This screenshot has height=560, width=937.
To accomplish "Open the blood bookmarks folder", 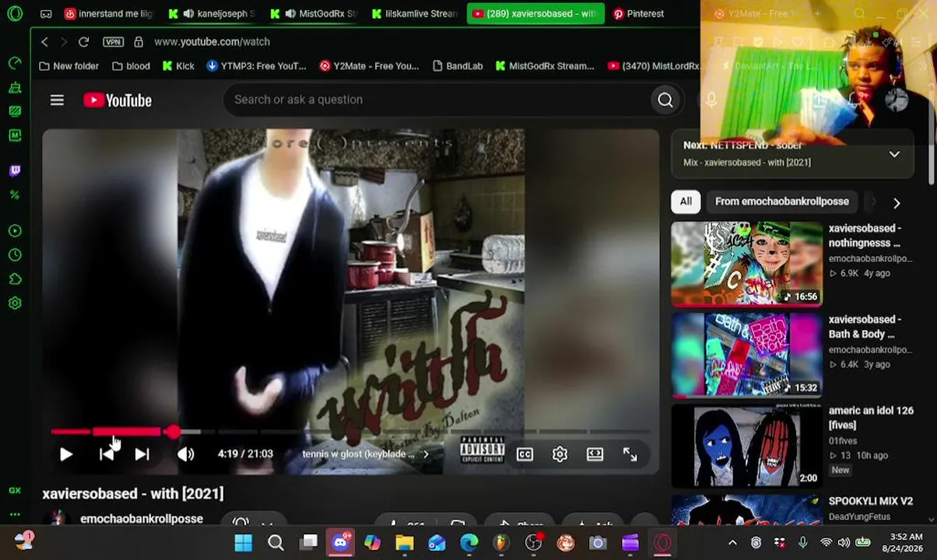I will tap(131, 66).
